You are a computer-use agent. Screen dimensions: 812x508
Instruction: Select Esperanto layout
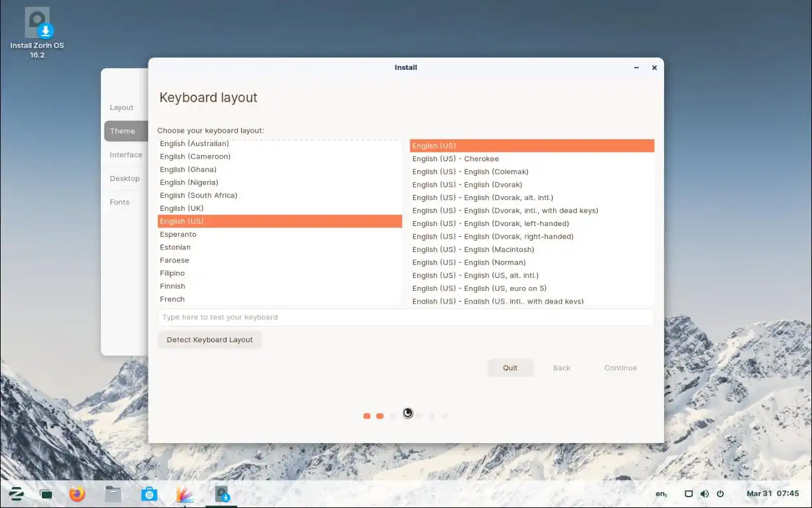pyautogui.click(x=280, y=234)
